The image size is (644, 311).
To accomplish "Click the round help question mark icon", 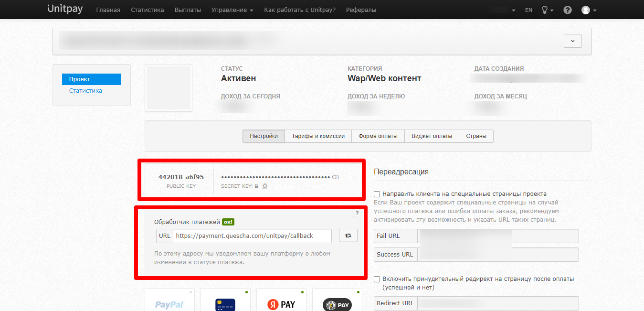I will (567, 9).
